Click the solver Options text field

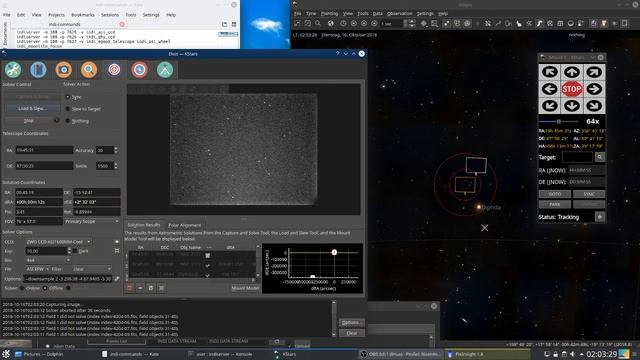point(68,279)
